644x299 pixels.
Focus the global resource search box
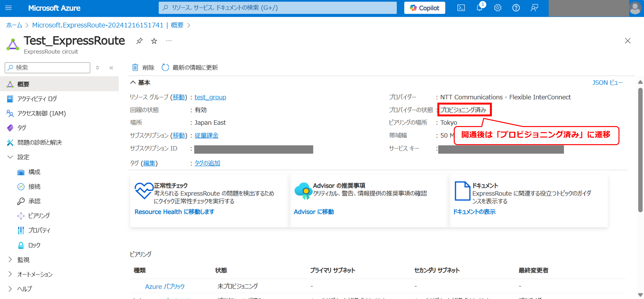[277, 8]
